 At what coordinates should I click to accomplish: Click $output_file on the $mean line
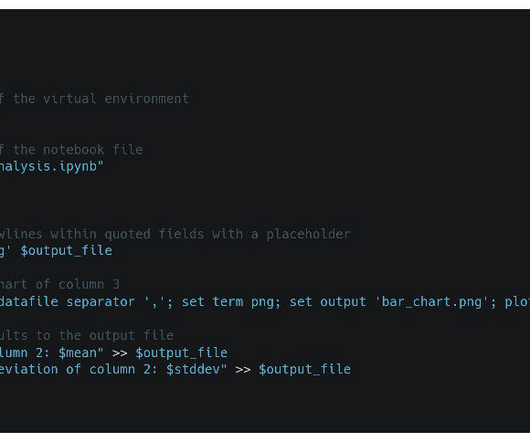pyautogui.click(x=182, y=352)
